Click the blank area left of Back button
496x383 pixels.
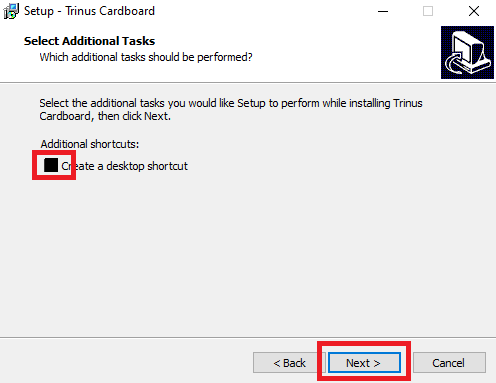(x=127, y=363)
